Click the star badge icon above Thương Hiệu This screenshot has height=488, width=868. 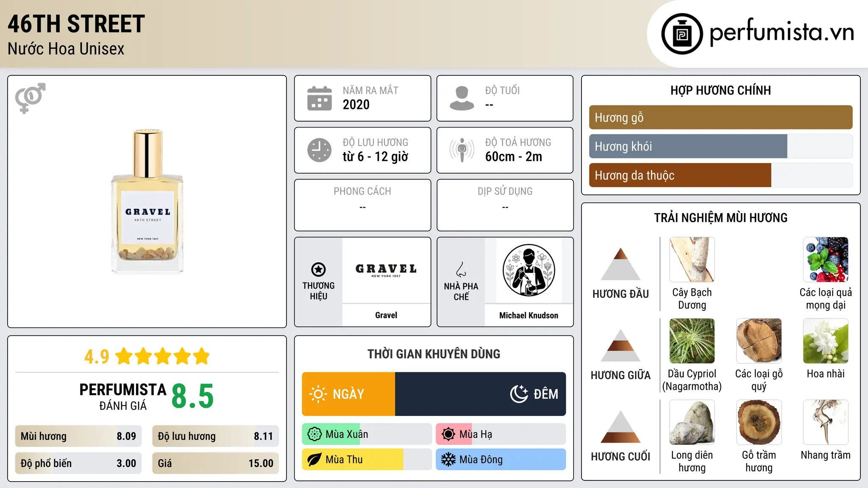[318, 269]
